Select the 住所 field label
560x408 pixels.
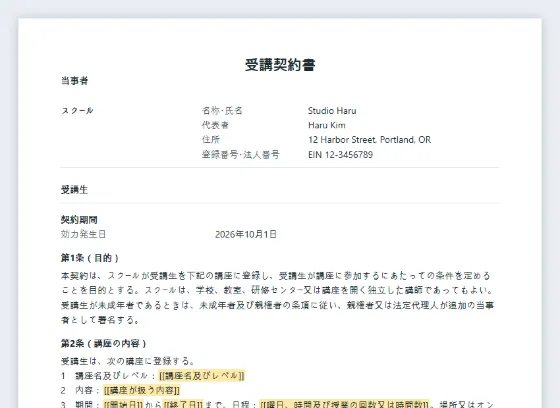[x=211, y=140]
